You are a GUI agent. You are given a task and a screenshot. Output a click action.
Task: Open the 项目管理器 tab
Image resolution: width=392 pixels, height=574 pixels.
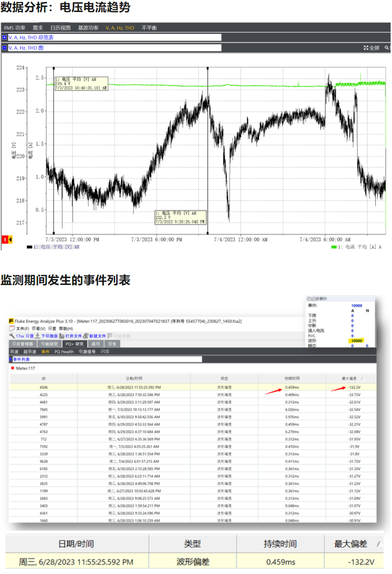[23, 343]
